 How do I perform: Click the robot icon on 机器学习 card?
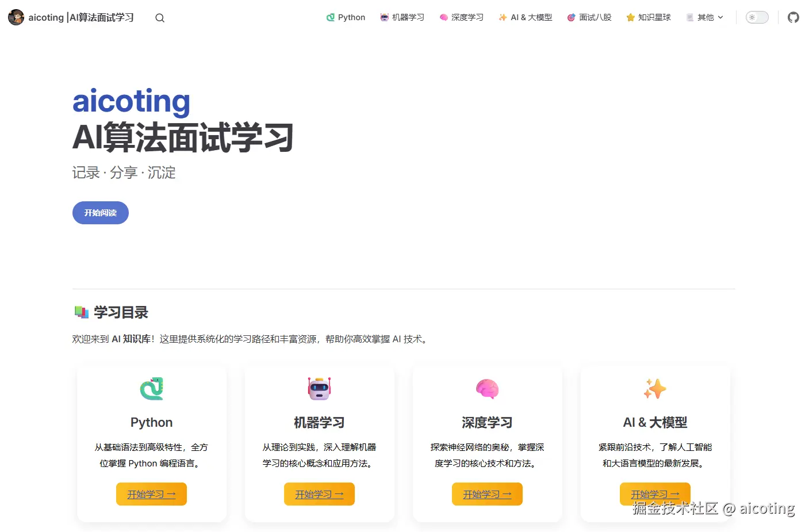point(319,389)
